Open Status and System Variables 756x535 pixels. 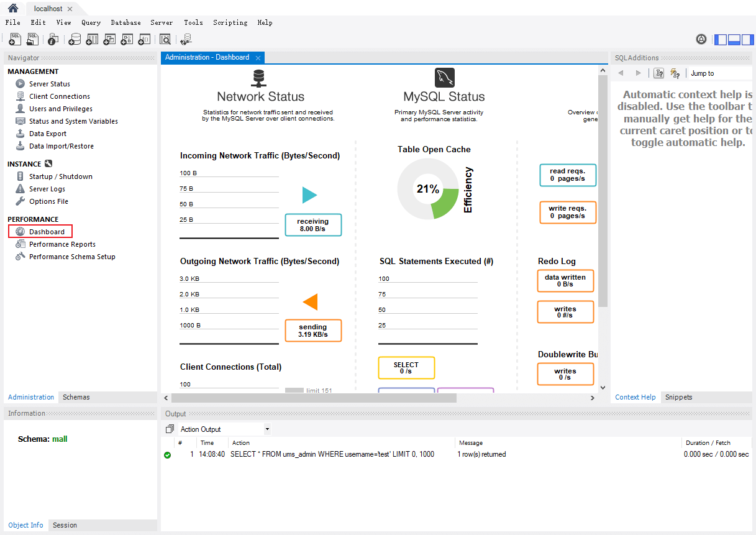click(x=73, y=121)
